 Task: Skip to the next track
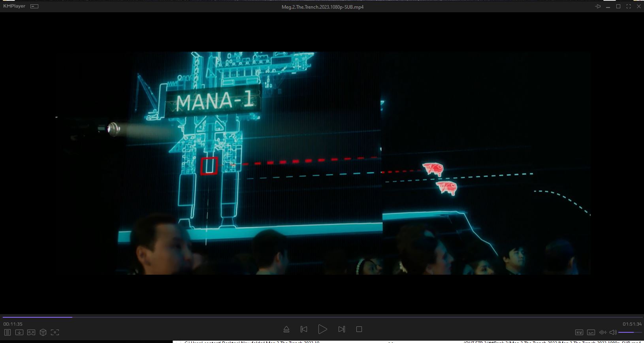[342, 329]
